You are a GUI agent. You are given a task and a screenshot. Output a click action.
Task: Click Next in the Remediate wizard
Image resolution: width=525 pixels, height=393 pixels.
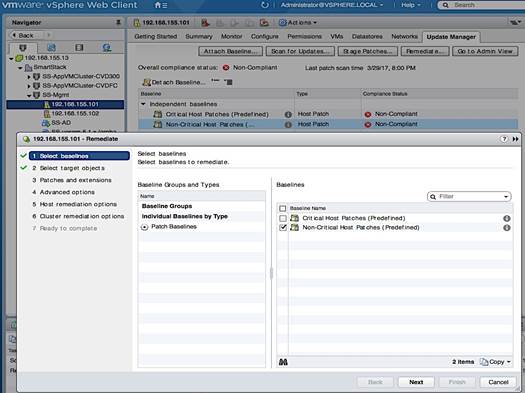pyautogui.click(x=416, y=382)
